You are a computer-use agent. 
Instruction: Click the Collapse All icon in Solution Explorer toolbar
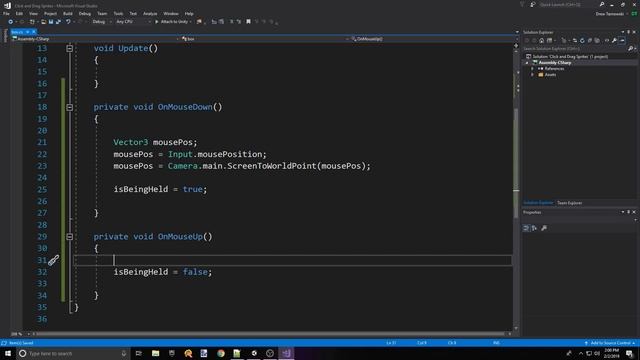pos(590,40)
